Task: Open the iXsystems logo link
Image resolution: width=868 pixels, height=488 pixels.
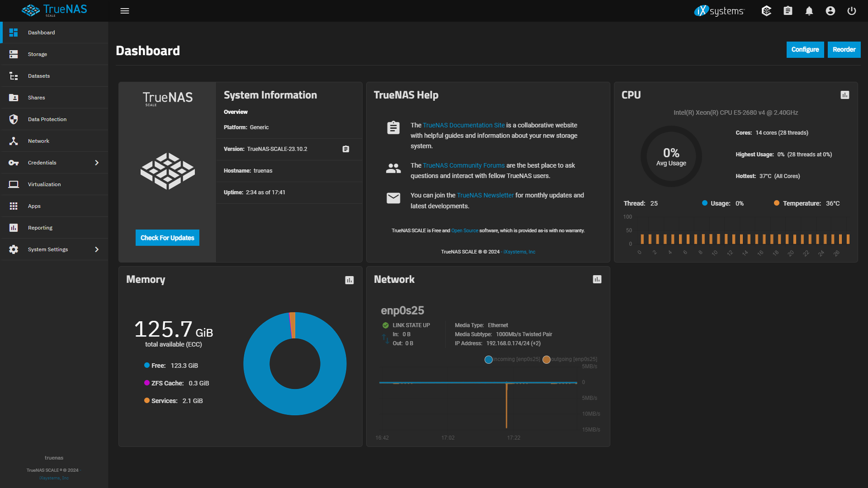Action: click(719, 11)
